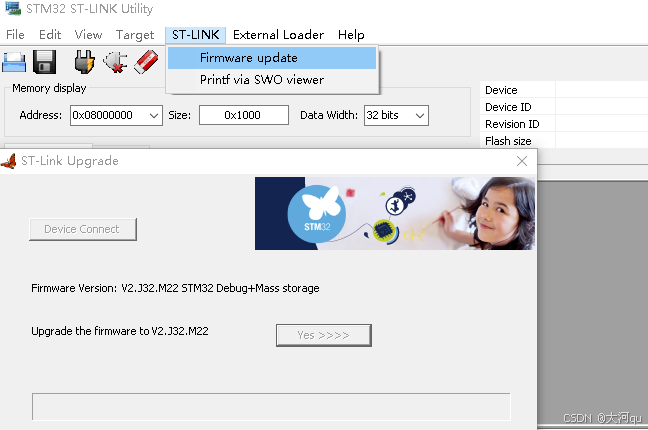This screenshot has height=430, width=648.
Task: Click the Save floppy disk icon
Action: point(45,62)
